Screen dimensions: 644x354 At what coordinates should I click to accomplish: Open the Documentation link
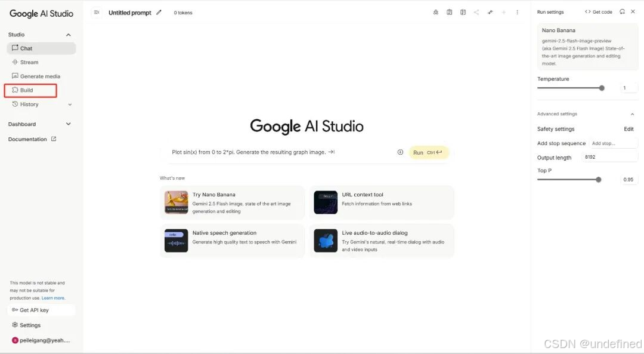[27, 139]
